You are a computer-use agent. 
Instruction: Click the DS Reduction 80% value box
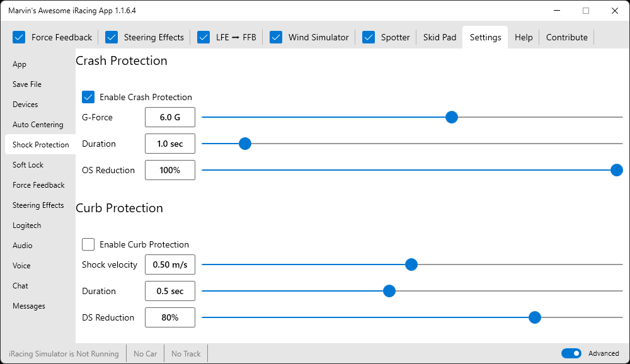coord(170,317)
